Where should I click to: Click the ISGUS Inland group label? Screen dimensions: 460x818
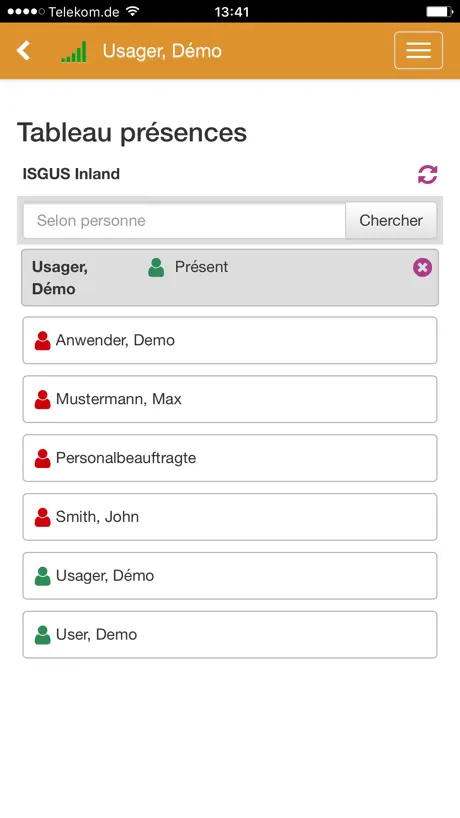(71, 174)
